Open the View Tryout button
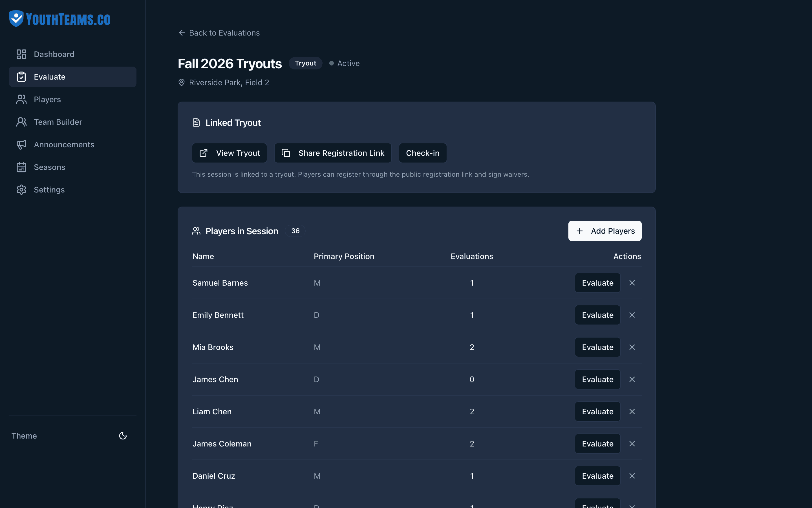The image size is (812, 508). 230,153
